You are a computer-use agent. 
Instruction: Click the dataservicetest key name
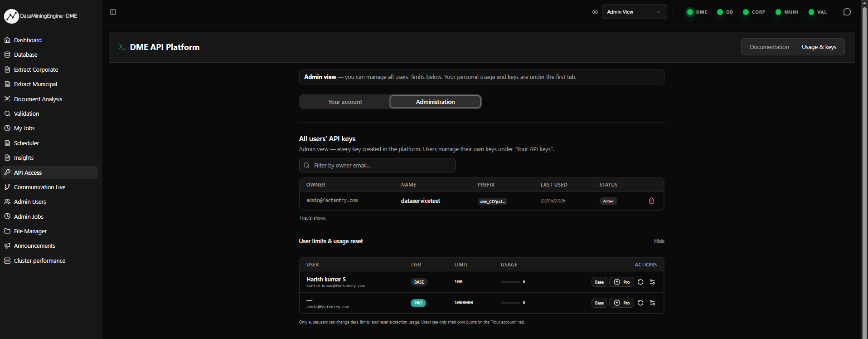(420, 201)
